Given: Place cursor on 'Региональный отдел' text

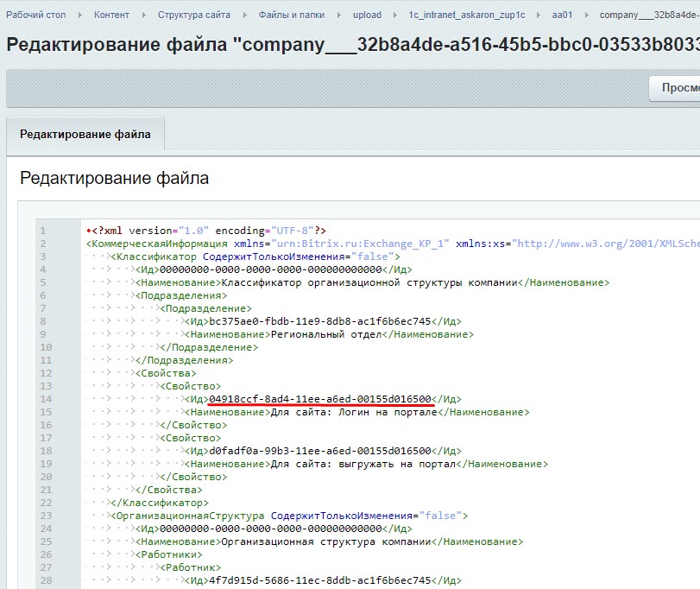Looking at the screenshot, I should pyautogui.click(x=325, y=334).
